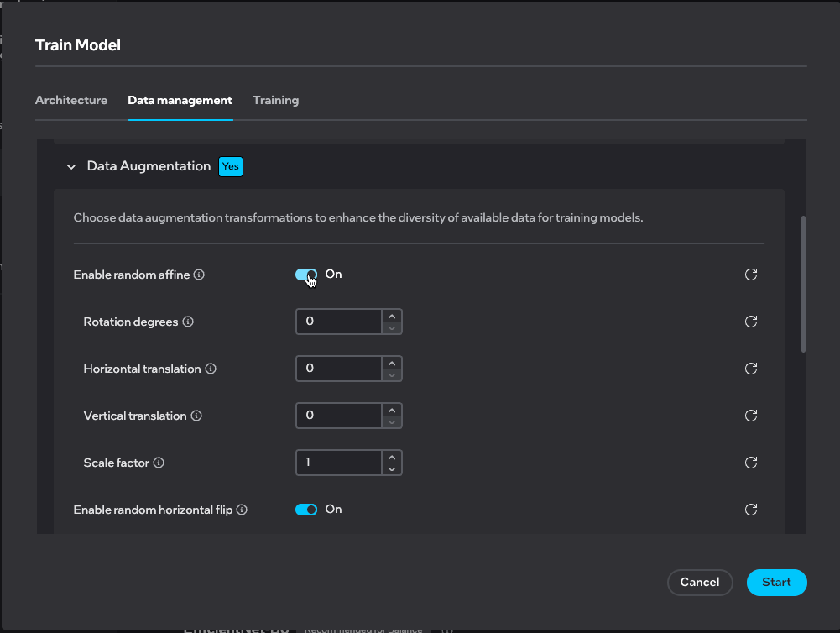Reset Scale factor setting

pyautogui.click(x=751, y=463)
